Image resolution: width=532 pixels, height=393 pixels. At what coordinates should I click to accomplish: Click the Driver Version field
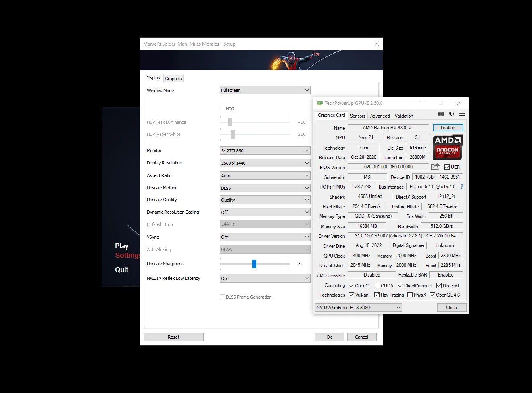pyautogui.click(x=405, y=236)
